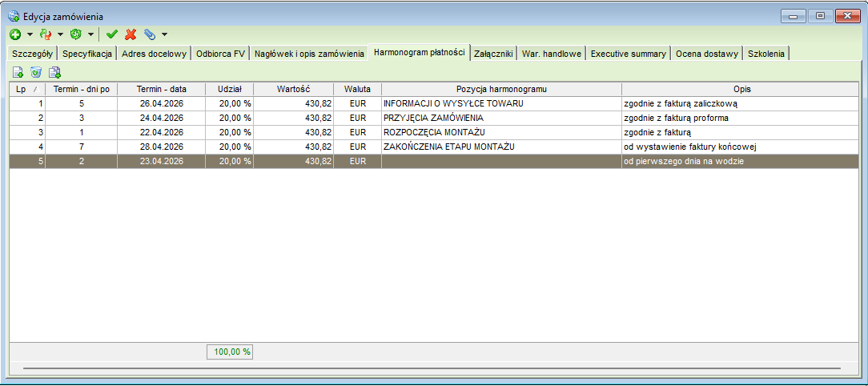Go to the Executive summary tab
The height and width of the screenshot is (386, 868).
point(629,54)
